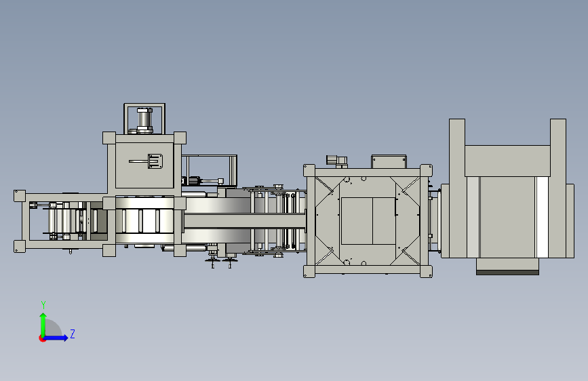The width and height of the screenshot is (588, 381).
Task: Select the small motor on top of the central square frame
Action: tap(336, 160)
